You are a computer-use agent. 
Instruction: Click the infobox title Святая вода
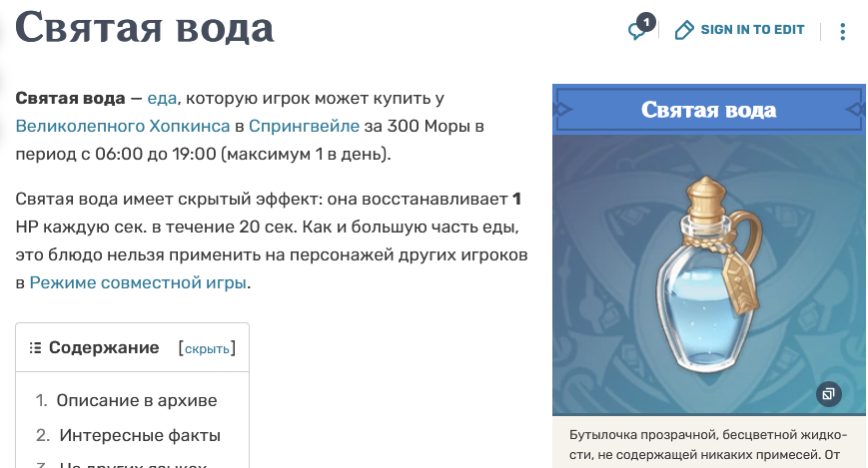point(708,110)
